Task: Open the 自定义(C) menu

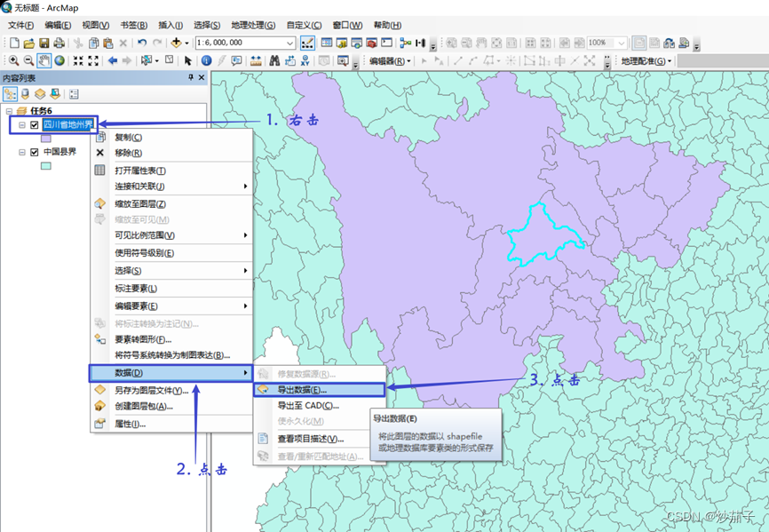Action: pos(304,25)
